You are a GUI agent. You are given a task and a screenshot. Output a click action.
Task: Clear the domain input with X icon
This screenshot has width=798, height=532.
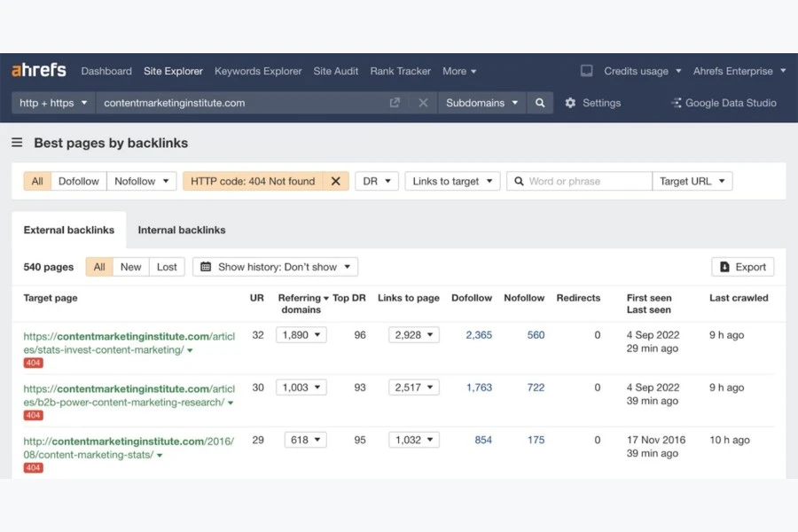click(423, 103)
